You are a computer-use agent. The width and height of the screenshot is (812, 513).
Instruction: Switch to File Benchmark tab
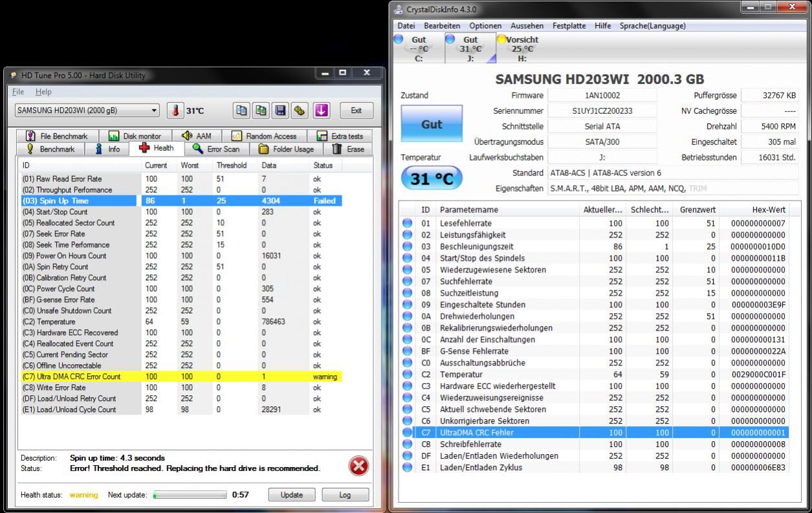57,136
